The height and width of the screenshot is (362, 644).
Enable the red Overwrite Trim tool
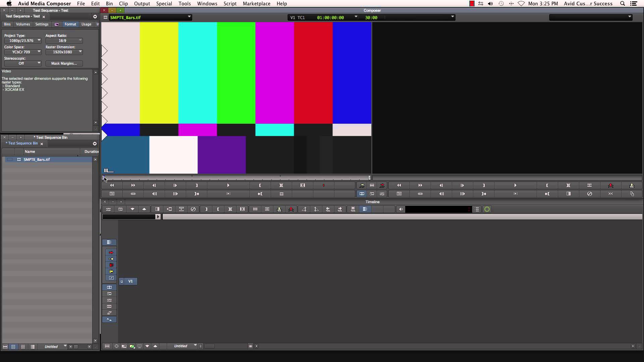(111, 265)
